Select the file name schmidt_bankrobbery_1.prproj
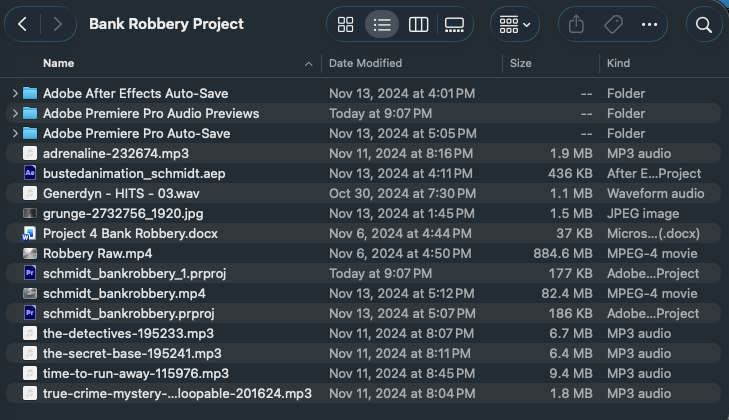 [134, 273]
